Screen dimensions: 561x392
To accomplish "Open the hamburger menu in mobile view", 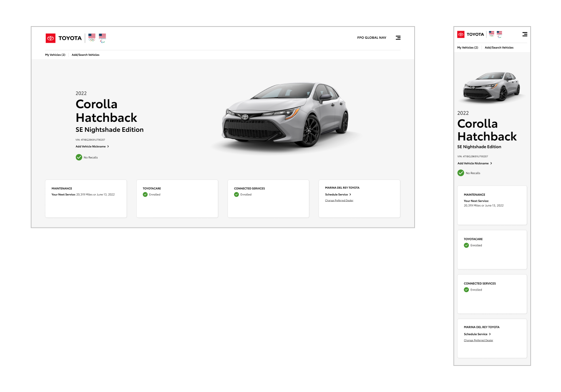I will coord(525,34).
